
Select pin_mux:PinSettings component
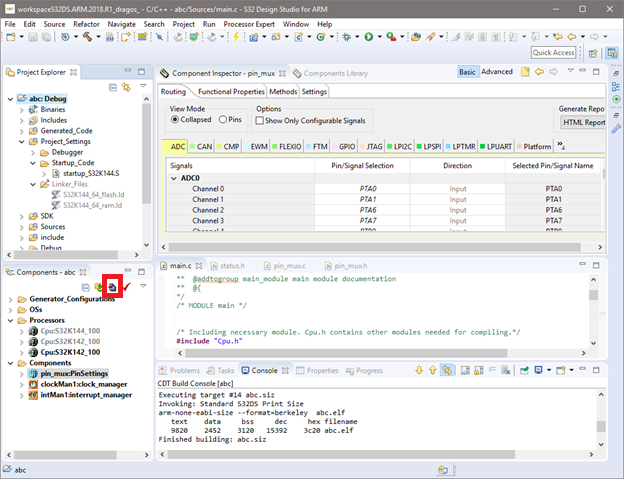tap(74, 374)
